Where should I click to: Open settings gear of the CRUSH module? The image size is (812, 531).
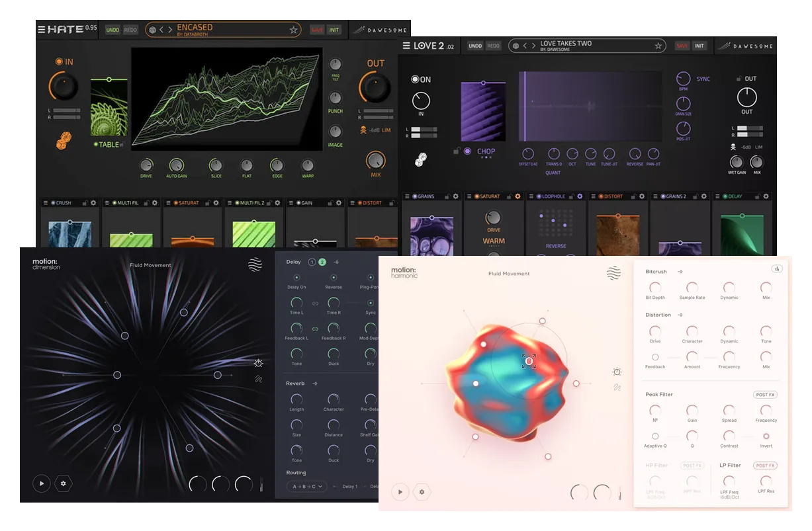(93, 203)
